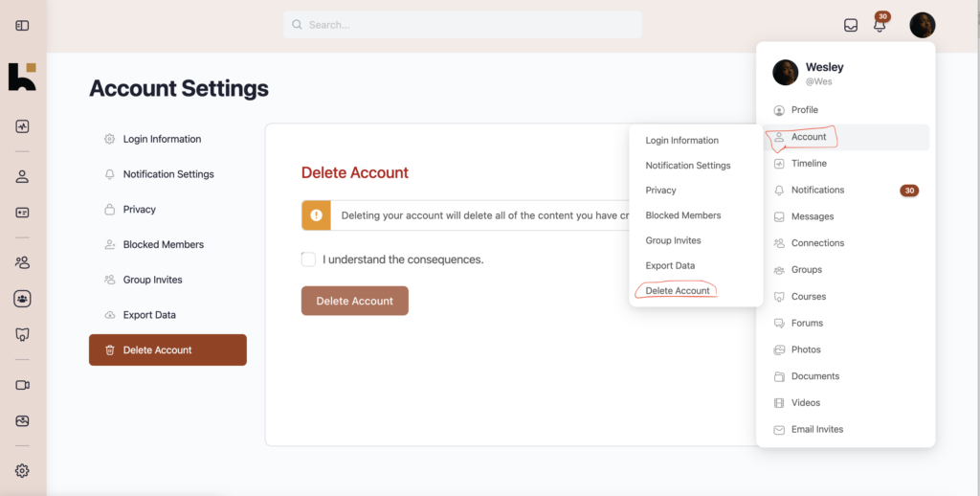Select Delete Account in the Account submenu
Viewport: 980px width, 496px height.
tap(678, 291)
